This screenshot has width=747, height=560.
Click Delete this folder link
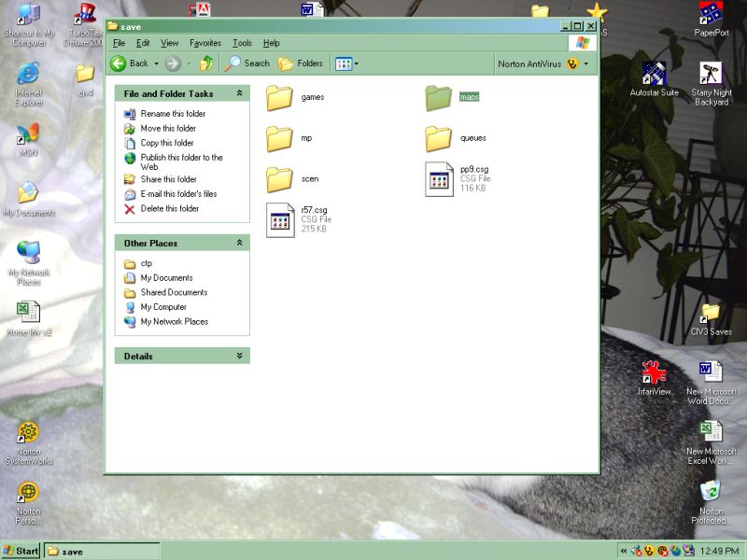coord(169,209)
